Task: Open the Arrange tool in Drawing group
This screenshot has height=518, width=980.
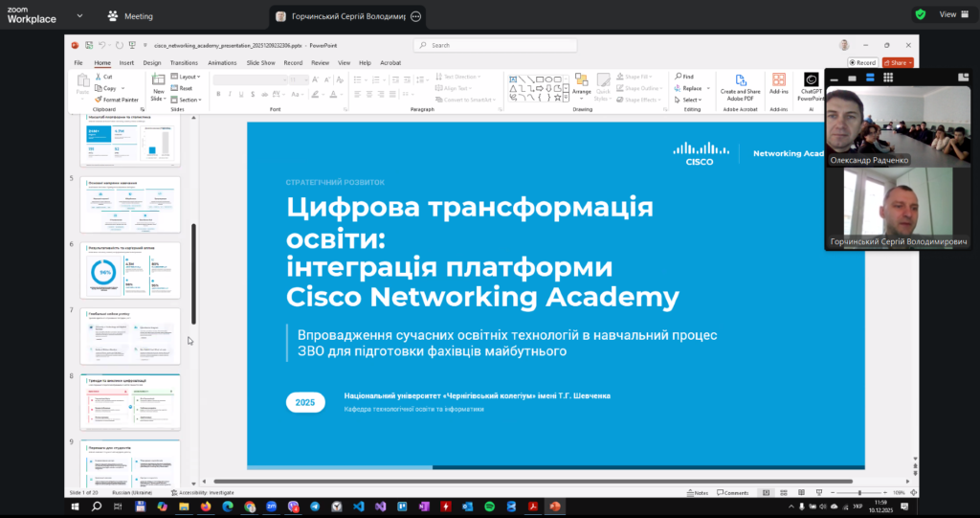Action: [x=581, y=83]
